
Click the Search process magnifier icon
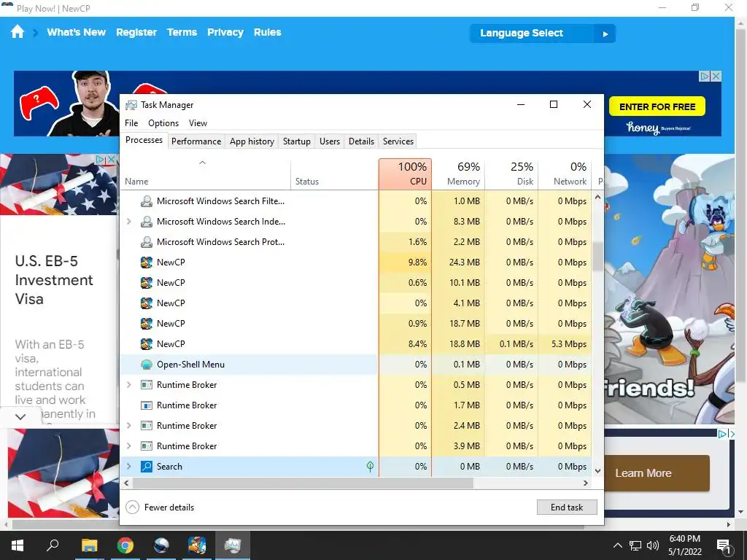click(x=146, y=467)
